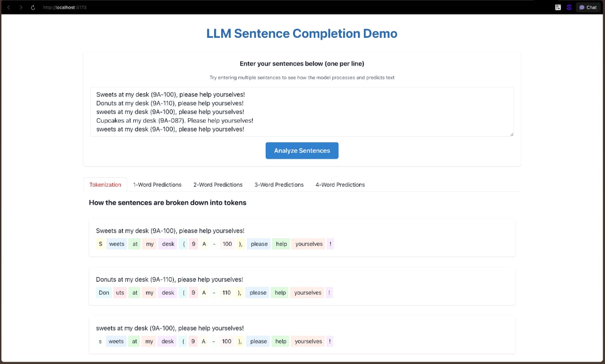The image size is (605, 364).
Task: Click the 'my' token in Donuts card
Action: (150, 293)
